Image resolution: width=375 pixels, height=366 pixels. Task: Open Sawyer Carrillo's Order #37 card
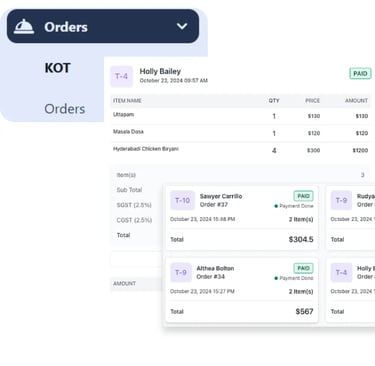tap(242, 218)
